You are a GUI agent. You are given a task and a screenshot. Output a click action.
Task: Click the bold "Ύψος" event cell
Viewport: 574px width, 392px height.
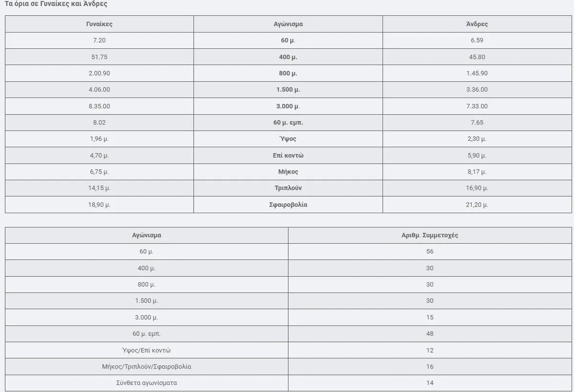[x=288, y=139]
